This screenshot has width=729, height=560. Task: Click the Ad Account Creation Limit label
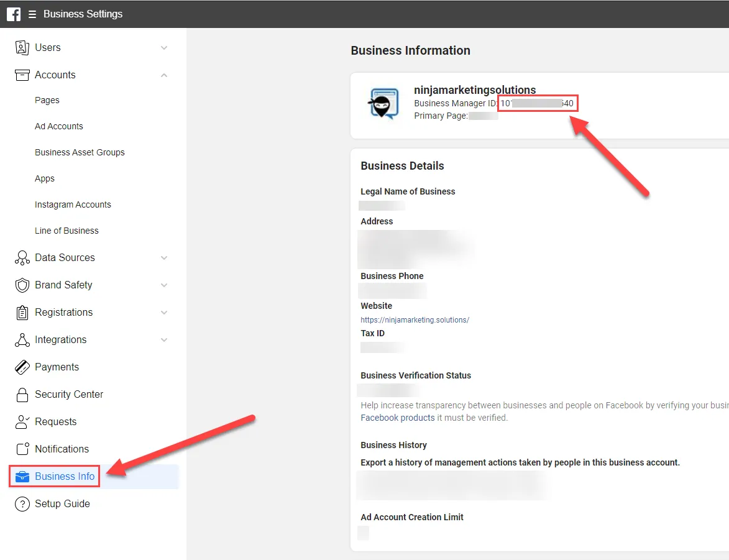click(412, 517)
